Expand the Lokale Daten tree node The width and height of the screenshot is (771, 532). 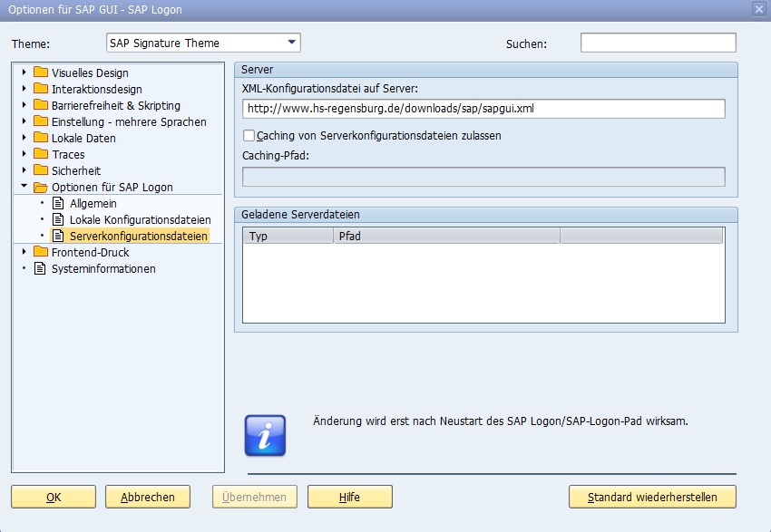pyautogui.click(x=24, y=138)
